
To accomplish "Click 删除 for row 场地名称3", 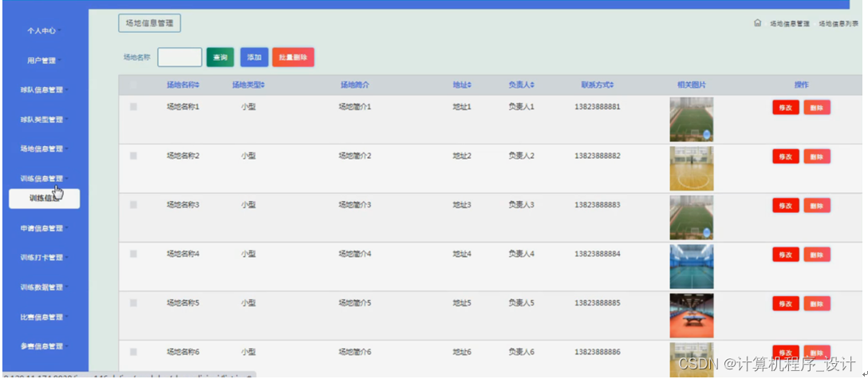I will [x=816, y=206].
